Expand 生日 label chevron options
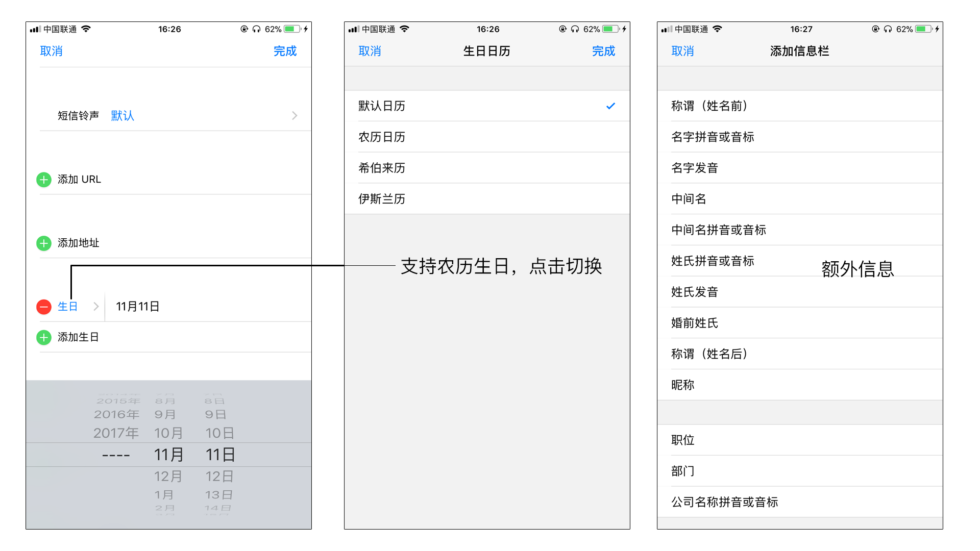The height and width of the screenshot is (551, 980). click(x=96, y=307)
